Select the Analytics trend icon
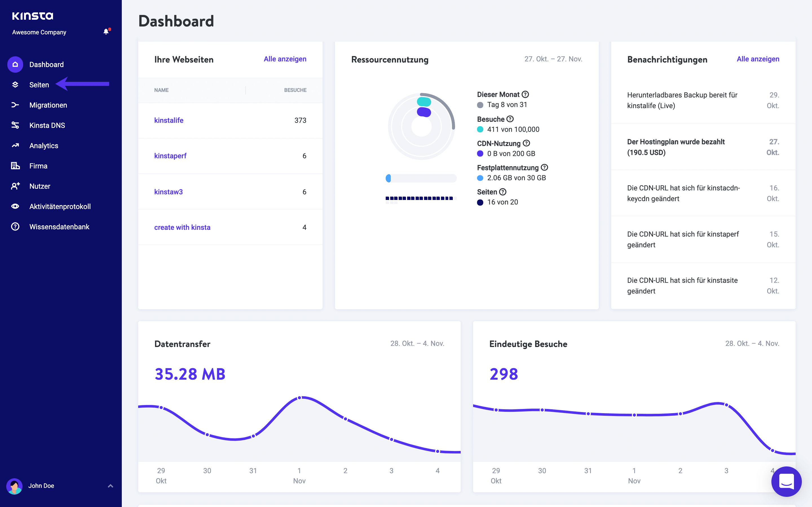This screenshot has width=812, height=507. [x=15, y=145]
